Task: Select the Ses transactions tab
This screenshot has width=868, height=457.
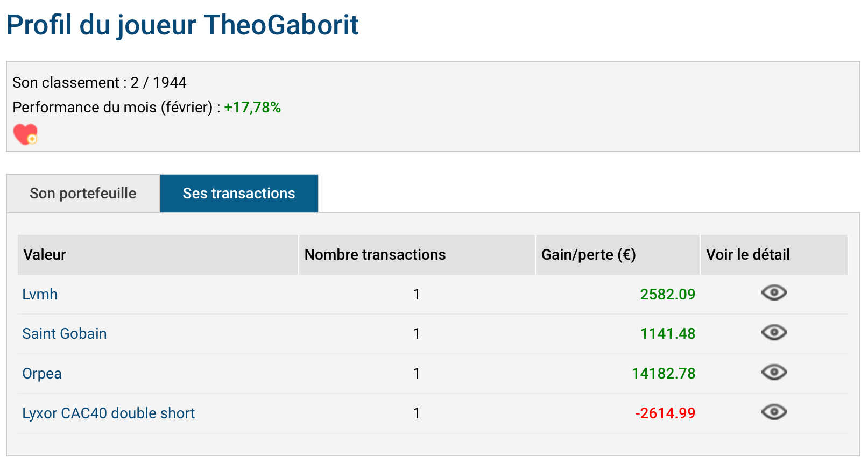Action: point(239,194)
